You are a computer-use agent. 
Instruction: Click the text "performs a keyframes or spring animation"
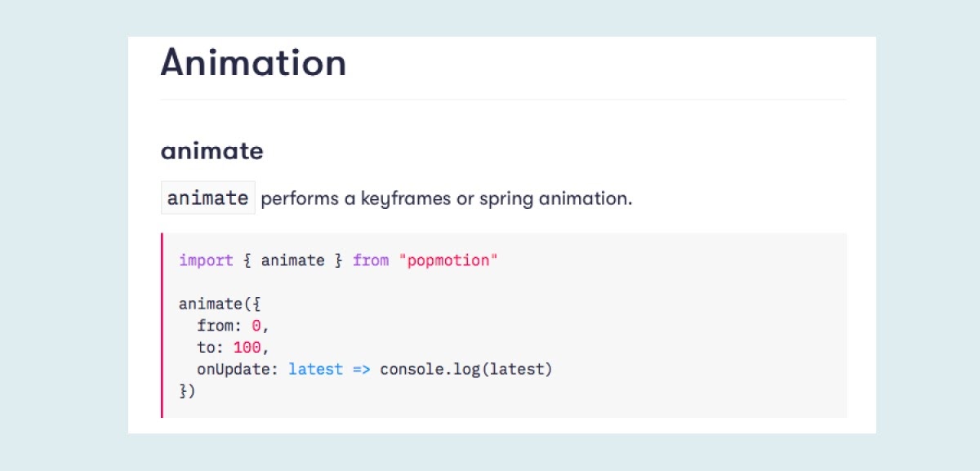tap(446, 198)
